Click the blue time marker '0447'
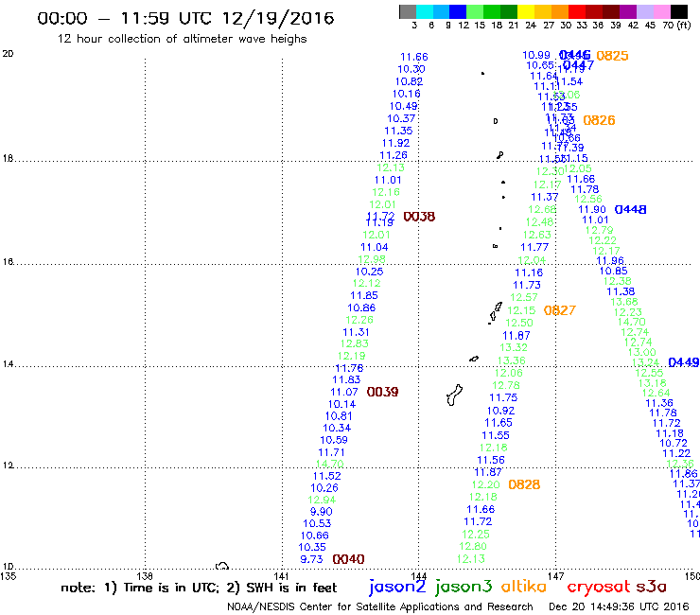 578,65
